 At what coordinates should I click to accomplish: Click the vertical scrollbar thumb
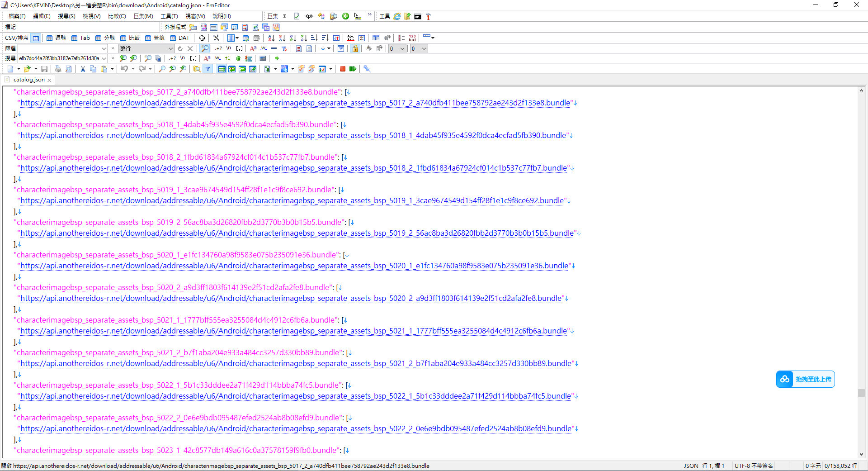pyautogui.click(x=861, y=393)
